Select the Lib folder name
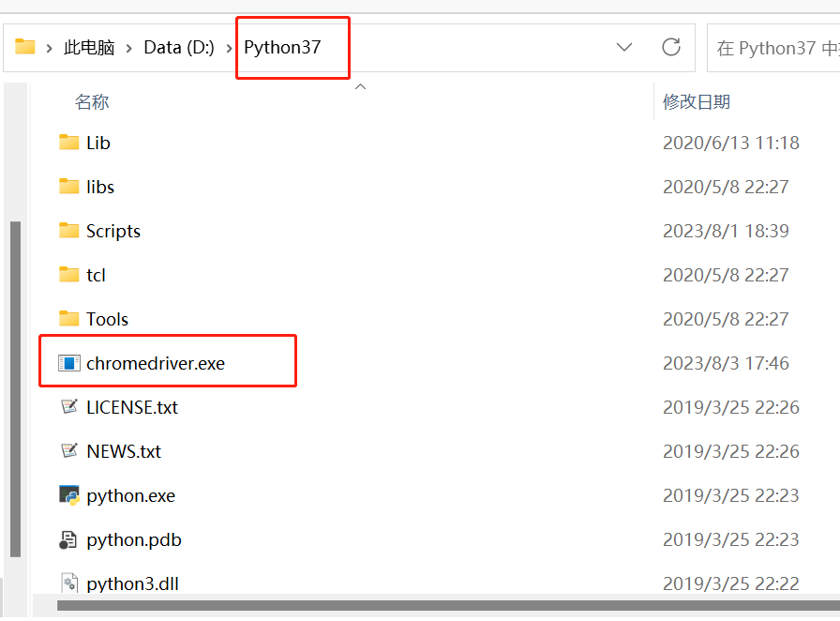This screenshot has width=840, height=621. click(98, 143)
